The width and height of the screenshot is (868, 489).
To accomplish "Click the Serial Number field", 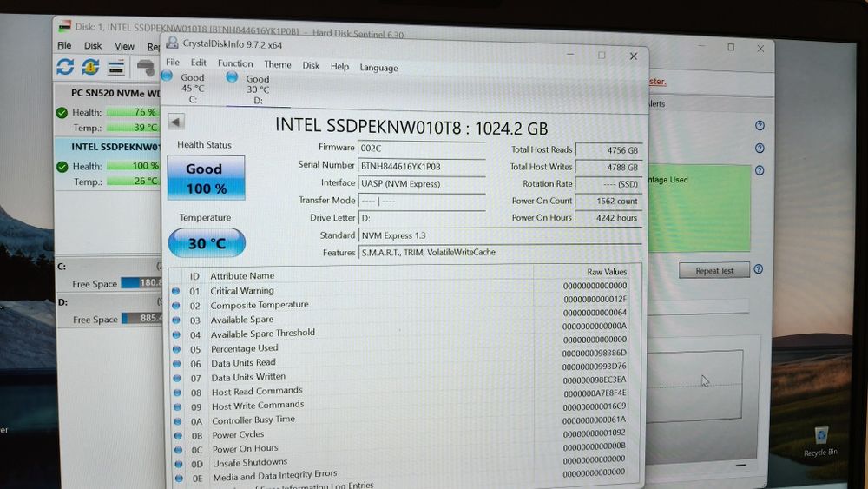I will 422,166.
